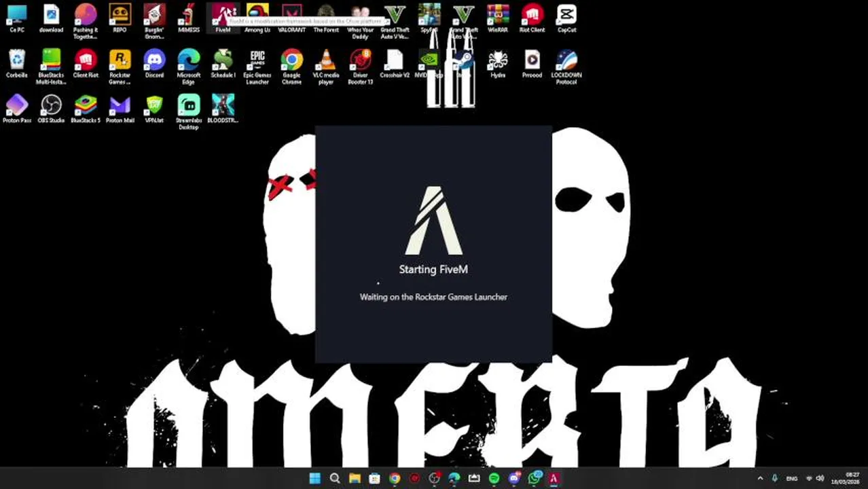Launch the REPO game shortcut
The image size is (868, 489).
(120, 18)
